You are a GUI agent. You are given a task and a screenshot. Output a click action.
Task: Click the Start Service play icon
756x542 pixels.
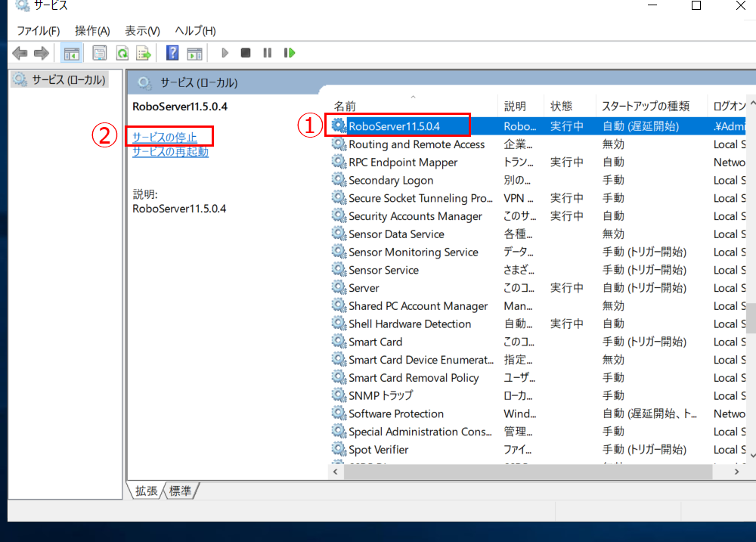tap(225, 53)
